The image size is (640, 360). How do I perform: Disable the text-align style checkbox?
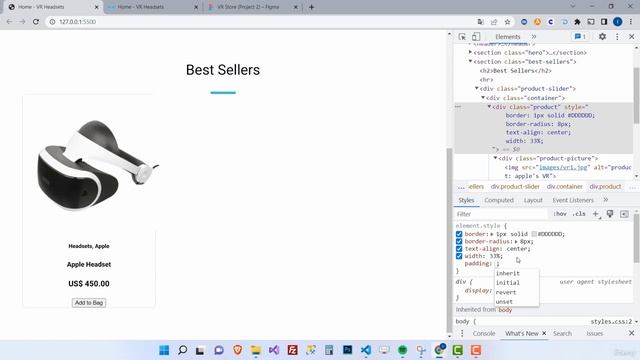[x=459, y=249]
